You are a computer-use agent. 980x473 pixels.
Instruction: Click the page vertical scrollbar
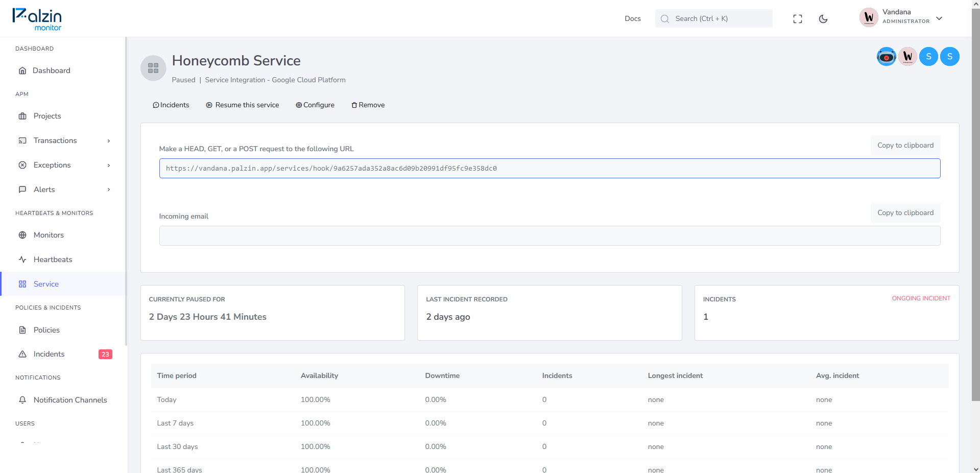click(976, 204)
